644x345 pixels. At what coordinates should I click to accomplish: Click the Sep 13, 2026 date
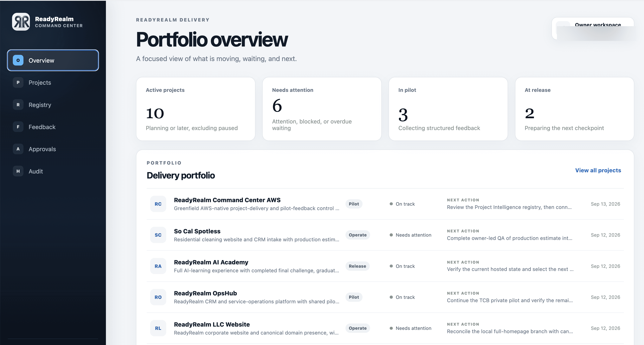pyautogui.click(x=605, y=204)
